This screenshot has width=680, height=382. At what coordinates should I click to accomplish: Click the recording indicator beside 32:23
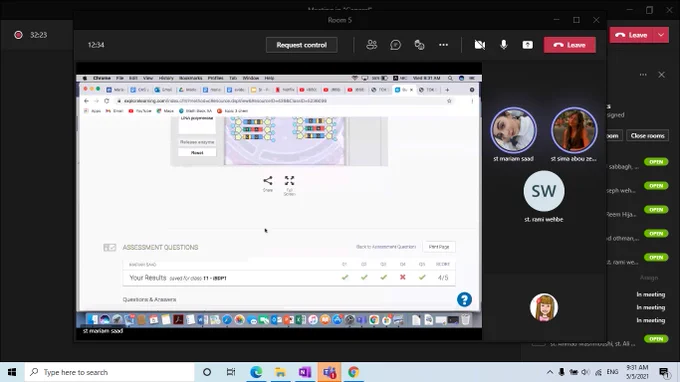point(18,35)
